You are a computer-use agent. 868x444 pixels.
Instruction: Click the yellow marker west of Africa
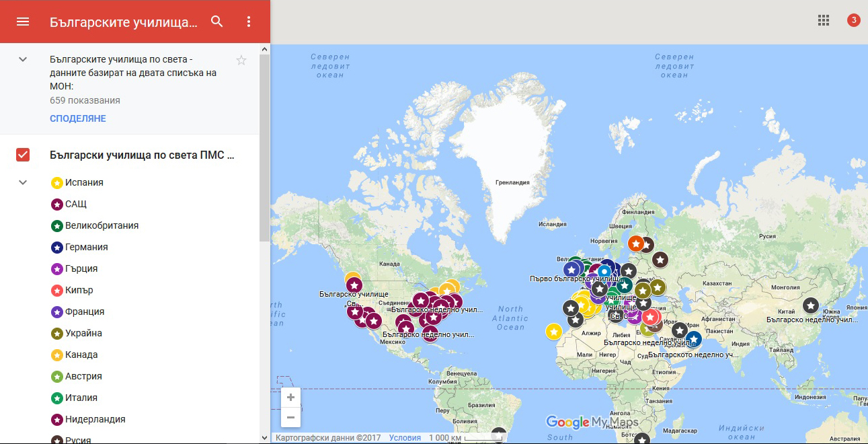553,331
